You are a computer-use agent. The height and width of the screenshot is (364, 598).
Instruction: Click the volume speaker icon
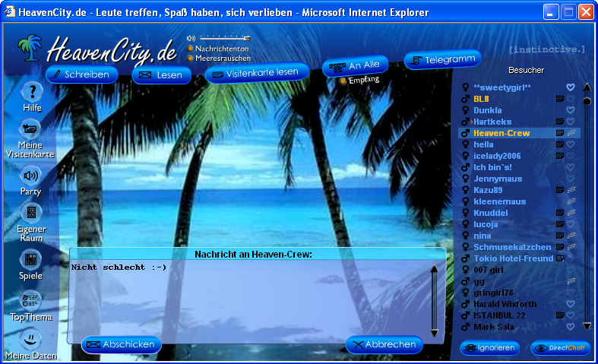[191, 38]
